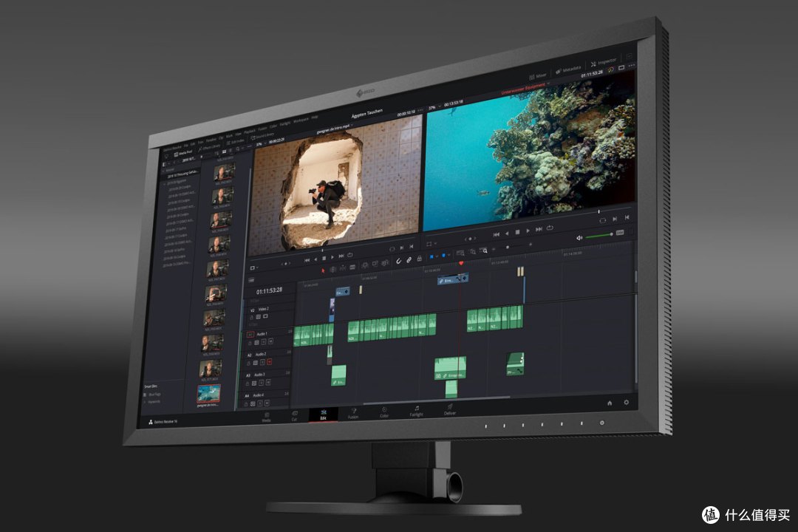Play the timeline in the coral reef viewer

528,231
